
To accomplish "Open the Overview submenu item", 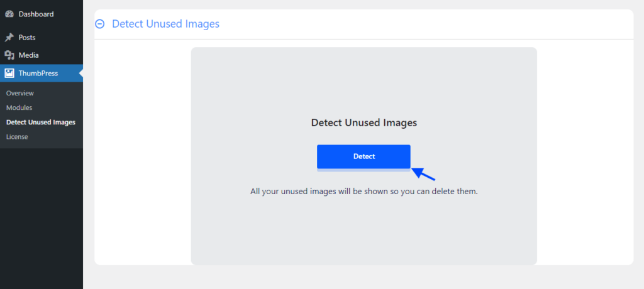I will pyautogui.click(x=20, y=93).
